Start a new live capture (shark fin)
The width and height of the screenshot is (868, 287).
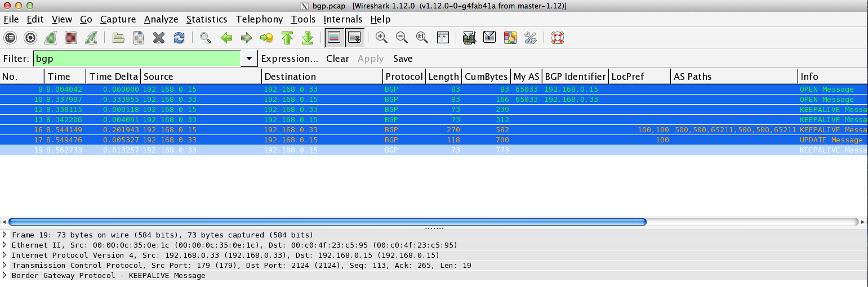[51, 38]
